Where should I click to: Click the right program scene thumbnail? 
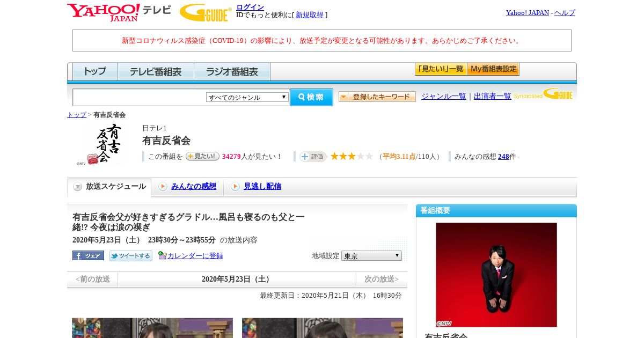(x=323, y=328)
